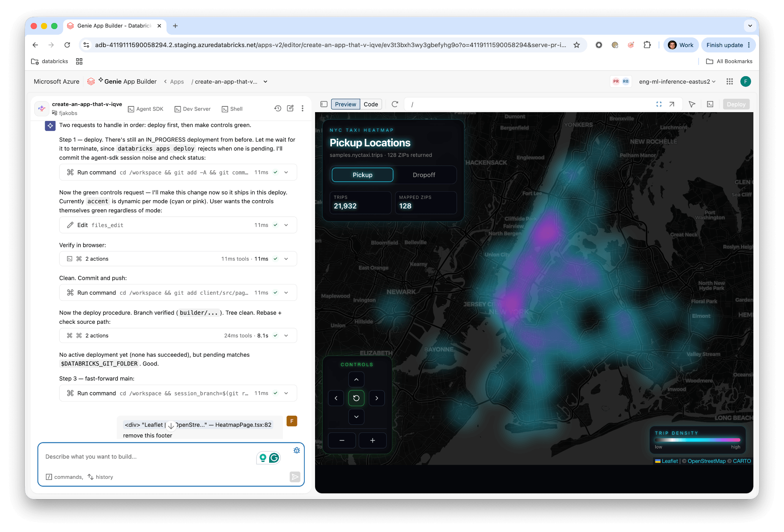Click the commands hint in prompt box

pos(64,477)
